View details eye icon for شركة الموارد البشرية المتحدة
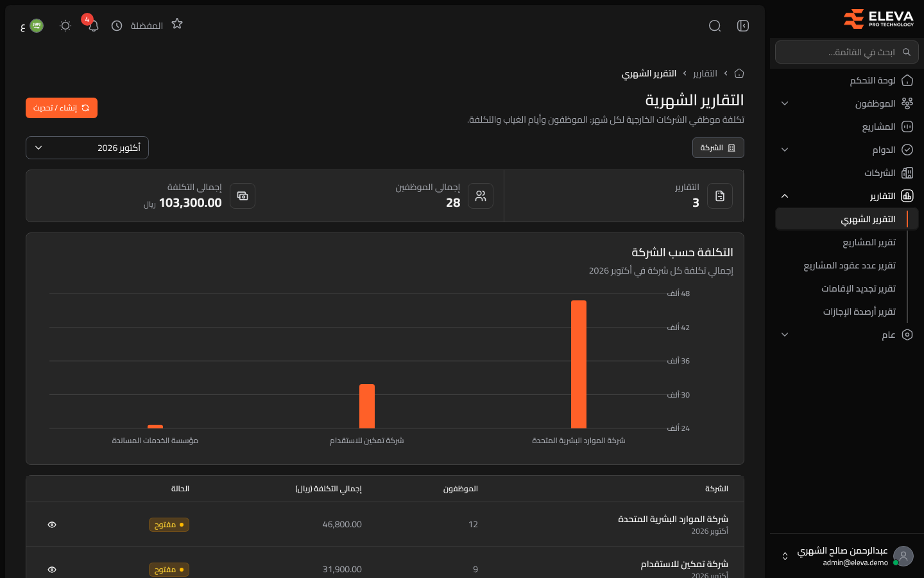 [x=52, y=525]
